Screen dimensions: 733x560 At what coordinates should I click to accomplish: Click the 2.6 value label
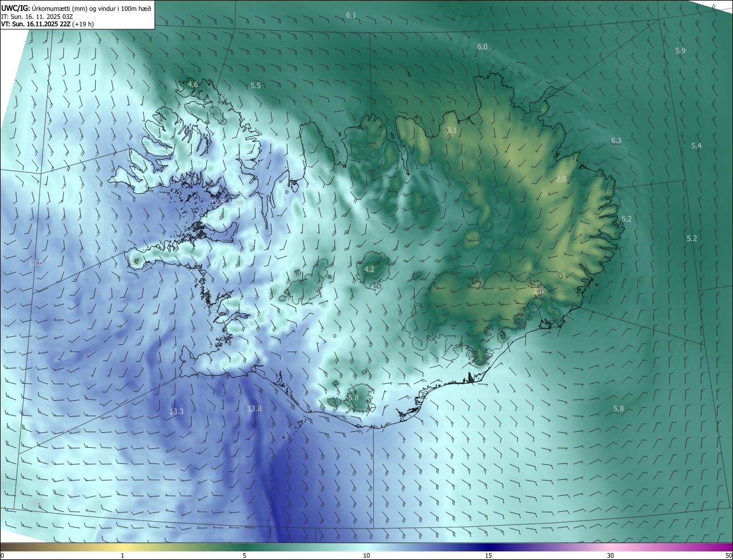pos(538,291)
